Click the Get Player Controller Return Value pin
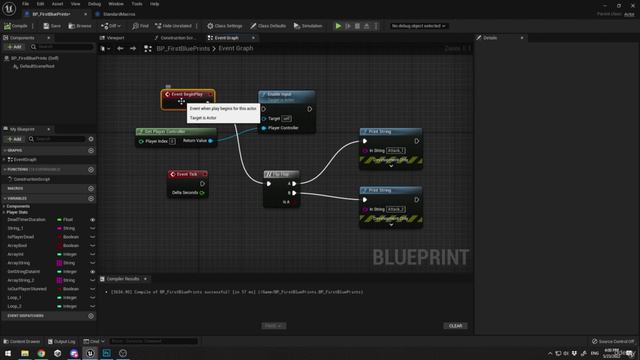 point(211,141)
